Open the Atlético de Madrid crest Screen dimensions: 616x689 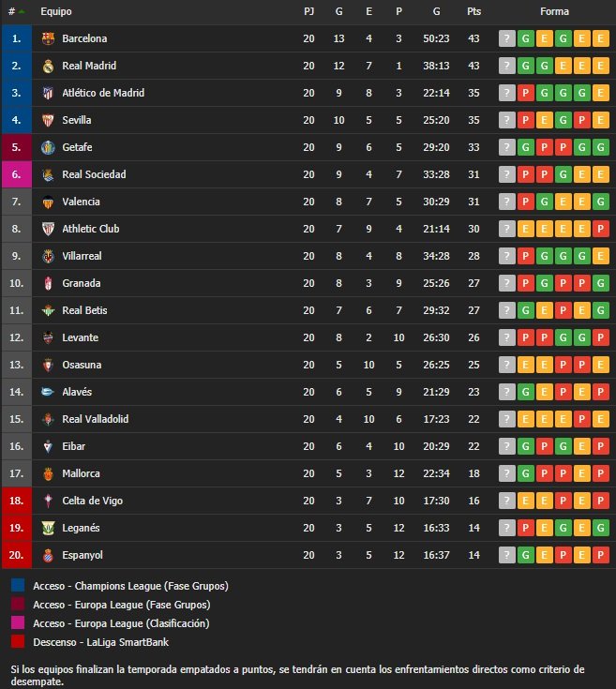tap(48, 93)
